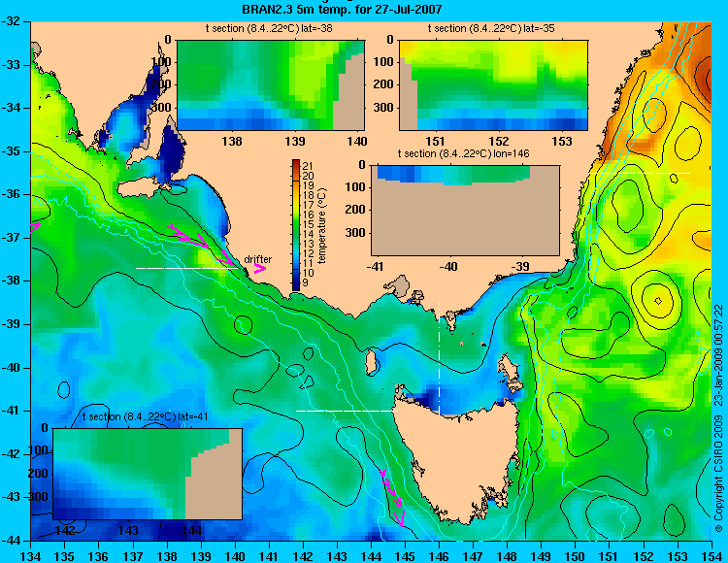Click the 151 tick label in lat=-35 inset
Image resolution: width=728 pixels, height=563 pixels.
[436, 141]
